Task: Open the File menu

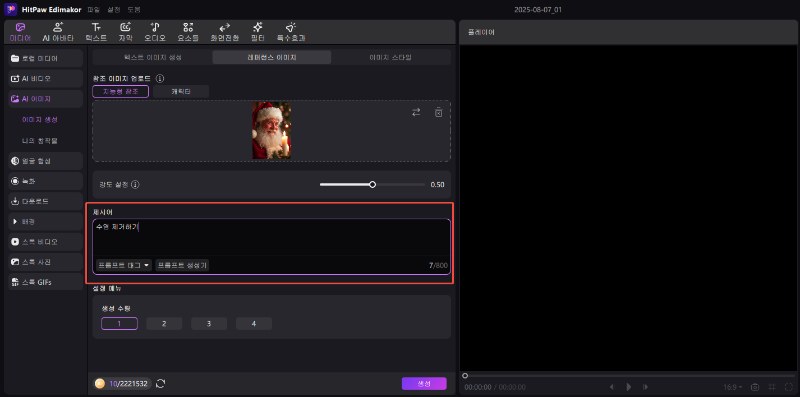Action: [x=93, y=10]
